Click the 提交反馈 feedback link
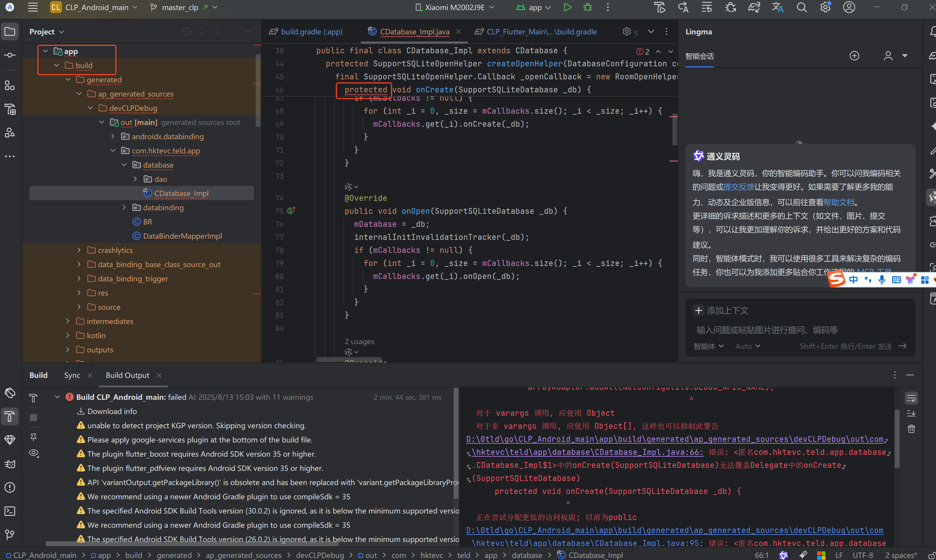The width and height of the screenshot is (936, 560). pyautogui.click(x=739, y=187)
